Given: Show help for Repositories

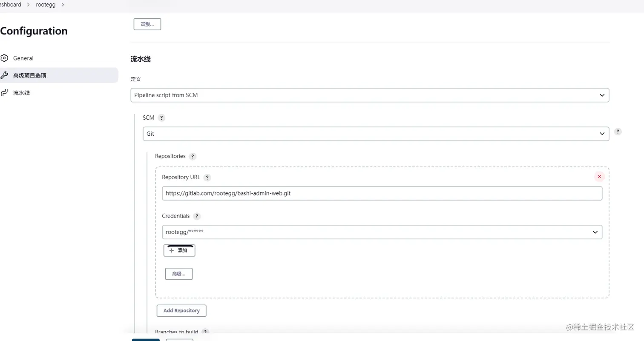Looking at the screenshot, I should 193,156.
